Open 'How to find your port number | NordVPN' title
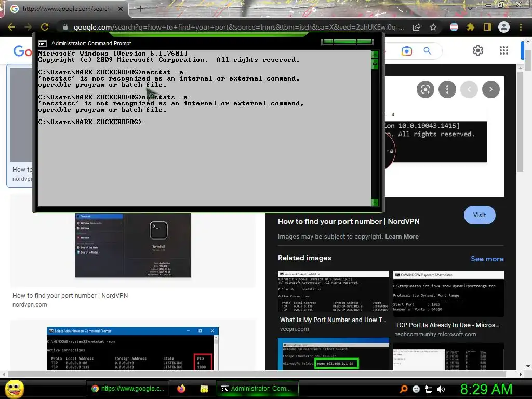532x399 pixels. coord(349,221)
